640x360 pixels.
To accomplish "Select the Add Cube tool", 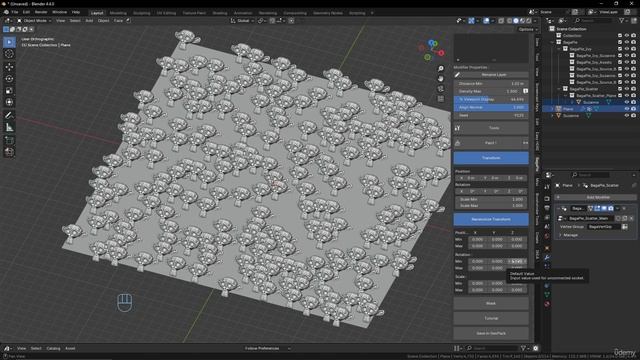I will 9,140.
